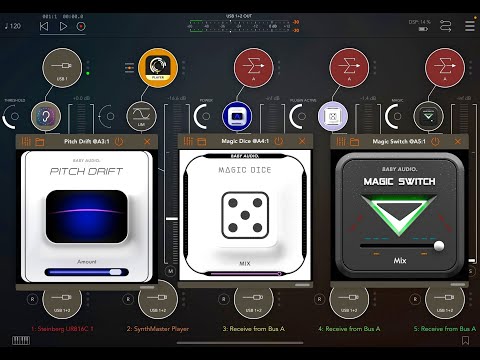This screenshot has width=480, height=360.
Task: Open channel 2 mixer strip lines icon
Action: pos(129,68)
